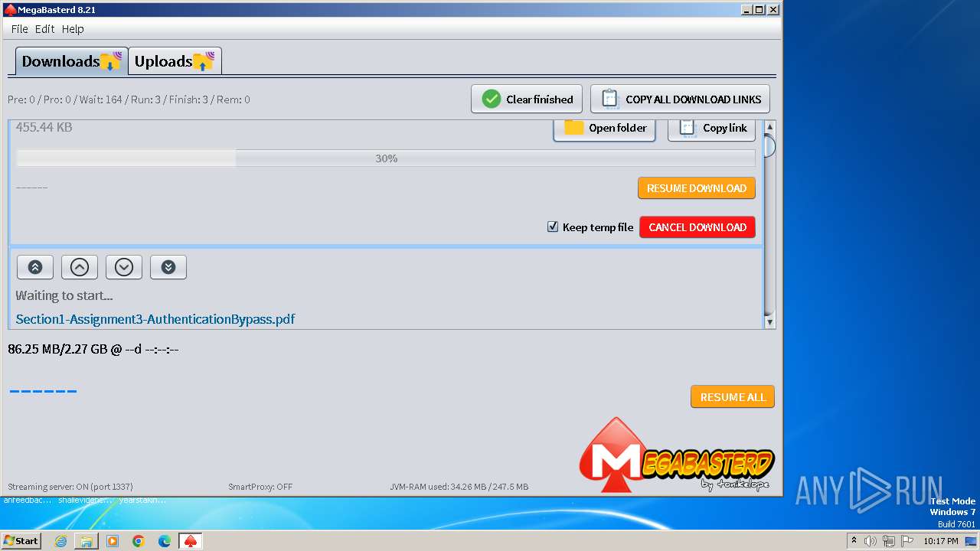Click Section1-Assignment3-AuthenticationBypass.pdf file name
The width and height of the screenshot is (980, 551).
[x=155, y=319]
